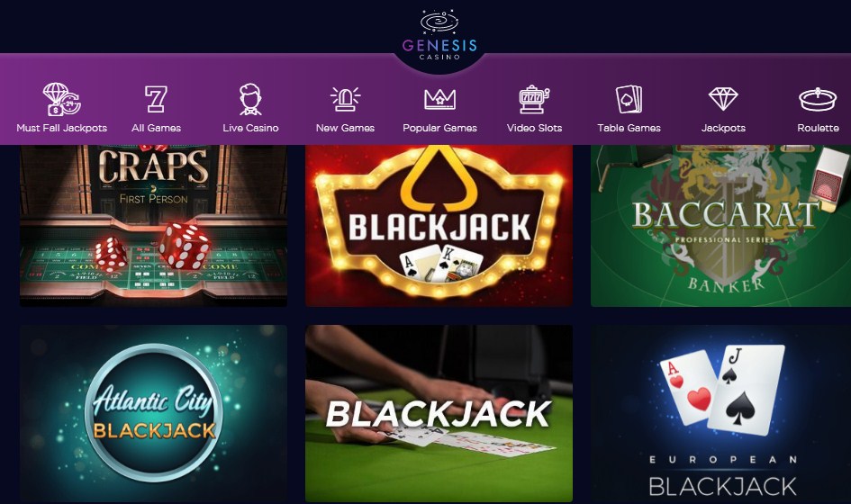Click the Table Games cards icon
The width and height of the screenshot is (851, 504).
(629, 99)
